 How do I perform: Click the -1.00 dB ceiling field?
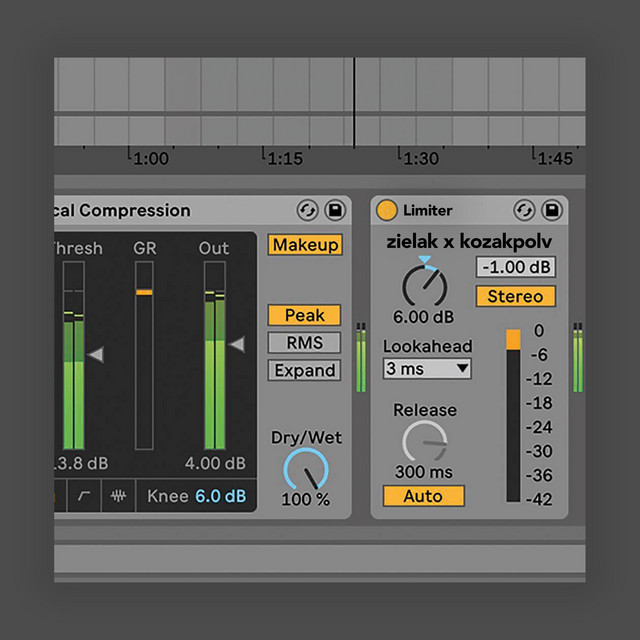515,268
